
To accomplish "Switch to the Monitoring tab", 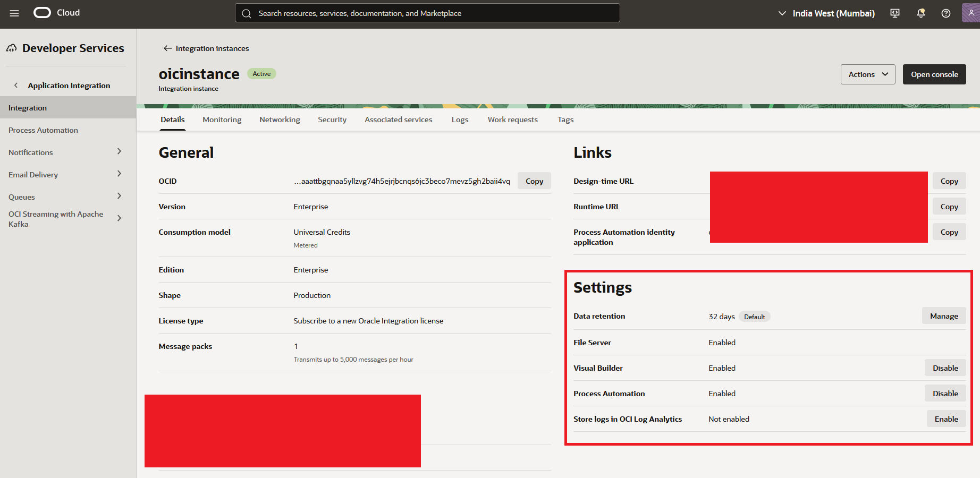I will point(222,119).
